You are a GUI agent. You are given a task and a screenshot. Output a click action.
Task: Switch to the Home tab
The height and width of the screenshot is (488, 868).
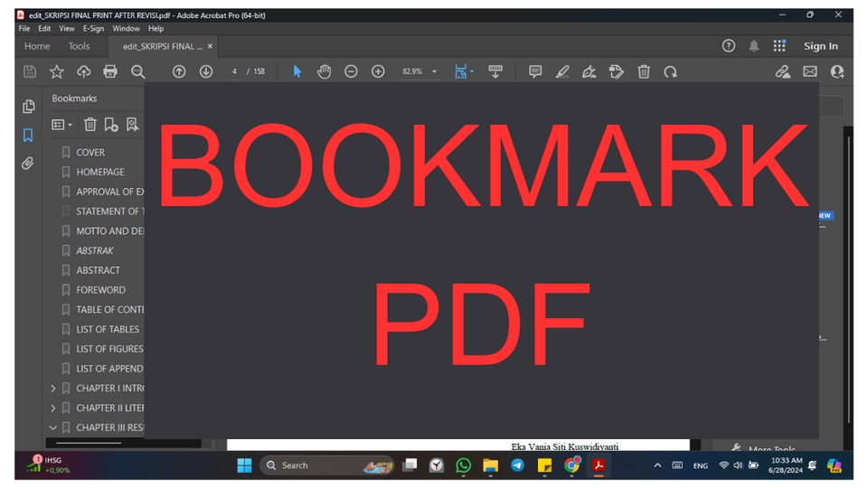(x=37, y=46)
